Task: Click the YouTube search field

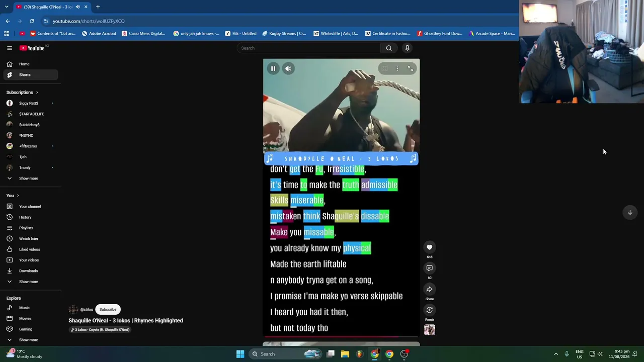Action: pos(309,48)
